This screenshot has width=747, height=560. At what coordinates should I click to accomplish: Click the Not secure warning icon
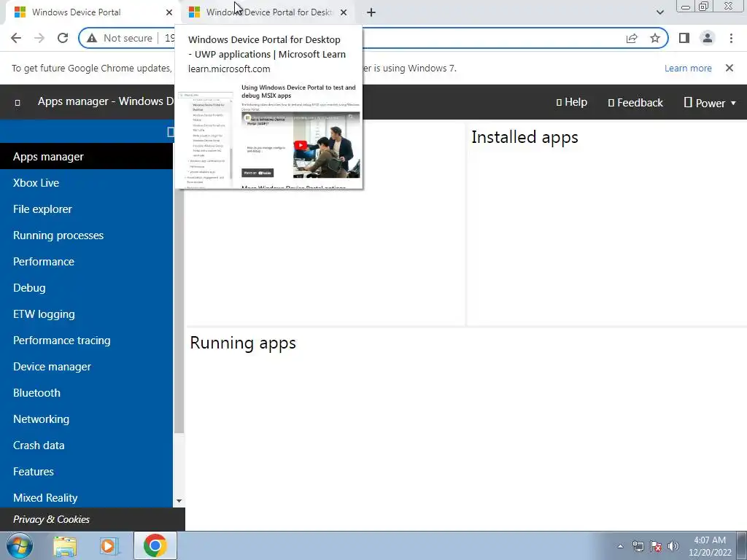(92, 38)
